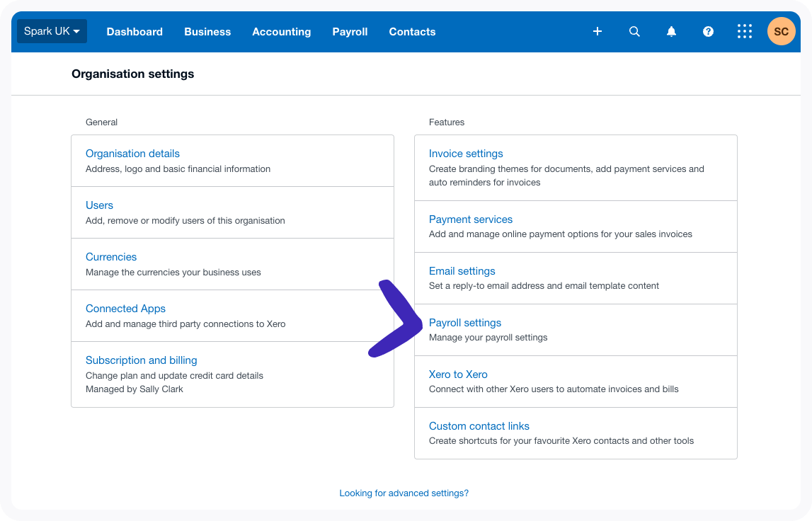
Task: Click the 'Features' section label
Action: tap(447, 122)
